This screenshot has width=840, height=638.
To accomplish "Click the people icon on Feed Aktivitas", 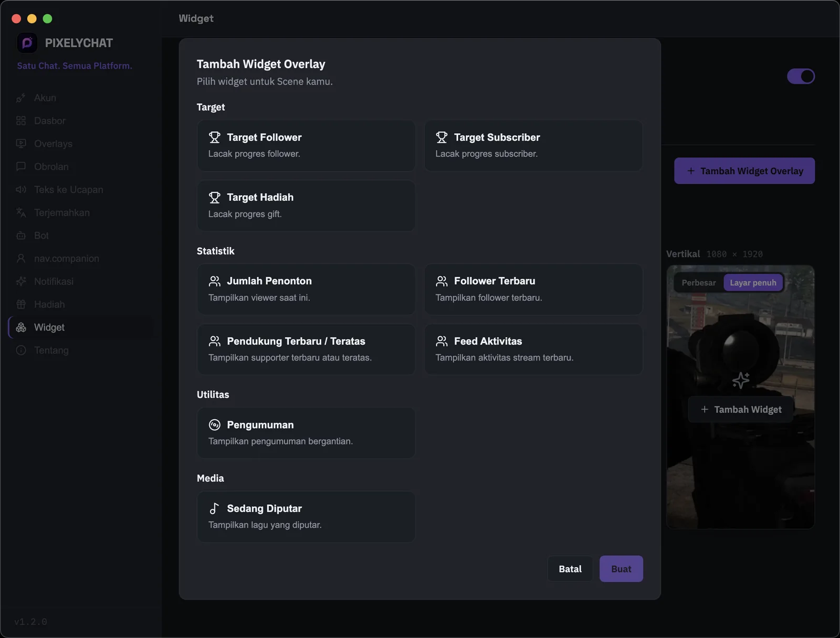I will click(442, 341).
